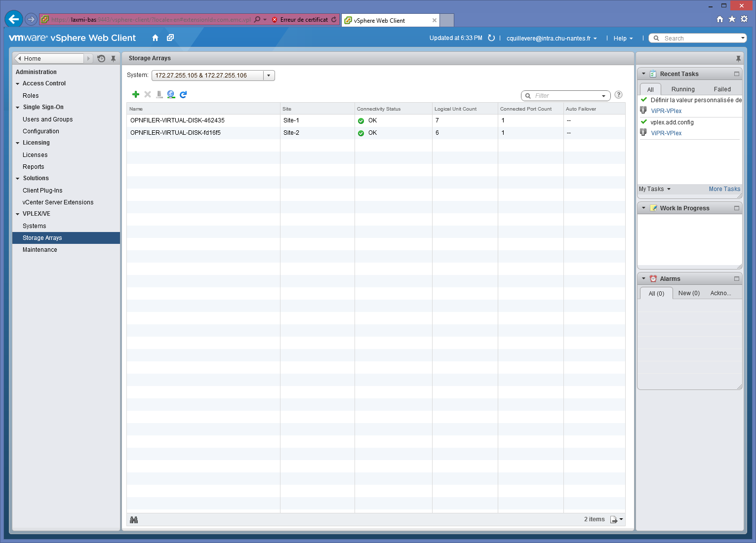Open the first ViPR-VPlex task link
Image resolution: width=756 pixels, height=543 pixels.
[666, 111]
